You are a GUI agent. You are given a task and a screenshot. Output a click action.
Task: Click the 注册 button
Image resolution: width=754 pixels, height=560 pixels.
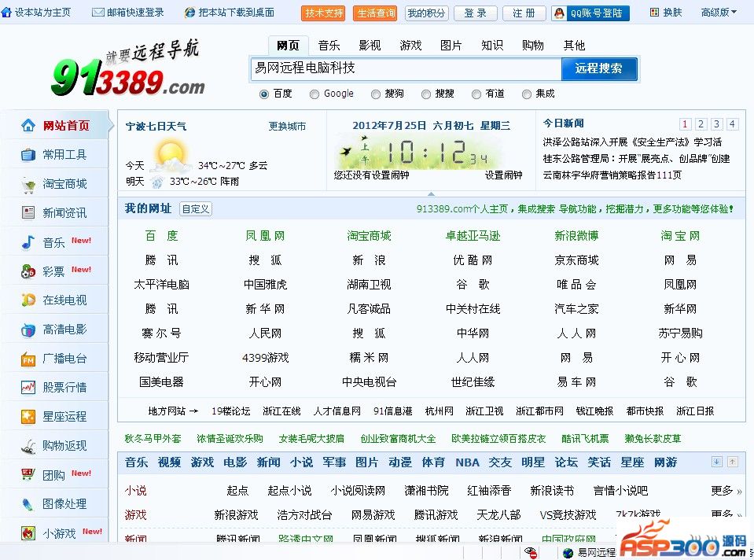point(524,13)
